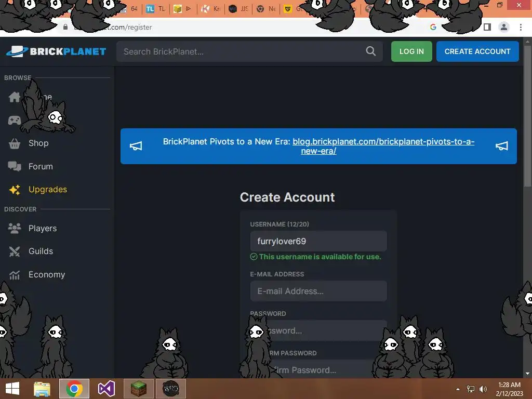Click the E-mail Address field
This screenshot has width=532, height=399.
click(318, 291)
